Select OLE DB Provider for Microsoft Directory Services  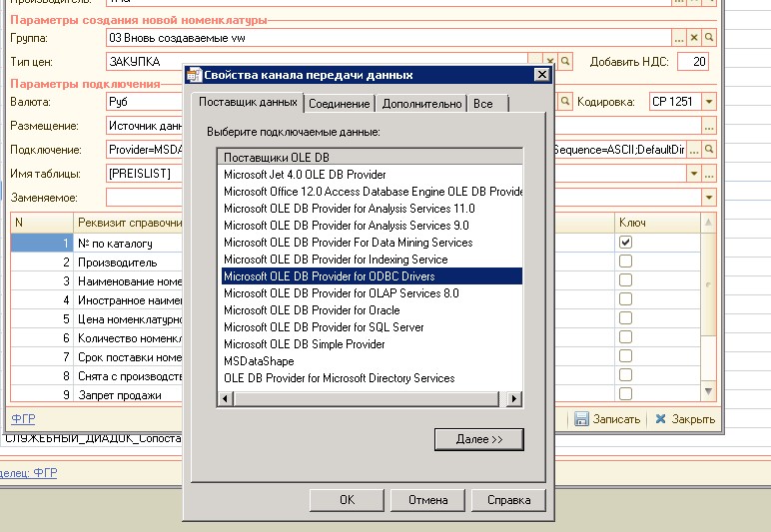tap(372, 378)
